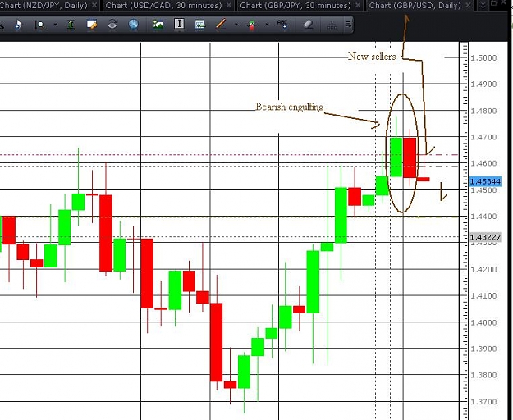Select the text cursor I-beam icon

[x=179, y=24]
